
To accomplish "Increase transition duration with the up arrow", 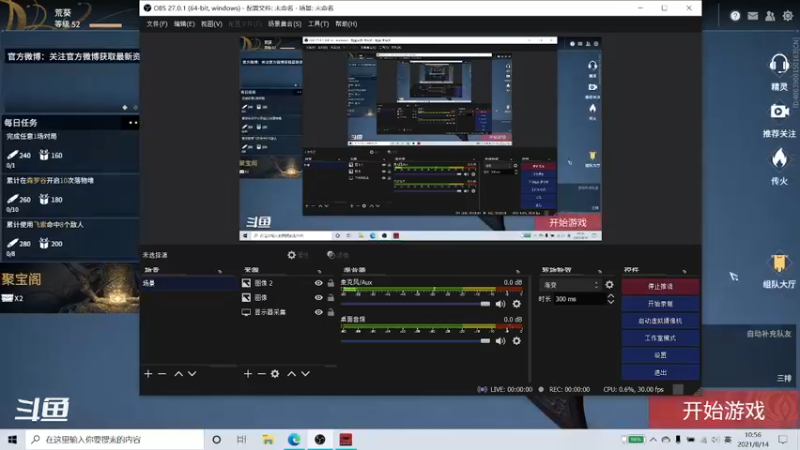I will (611, 296).
